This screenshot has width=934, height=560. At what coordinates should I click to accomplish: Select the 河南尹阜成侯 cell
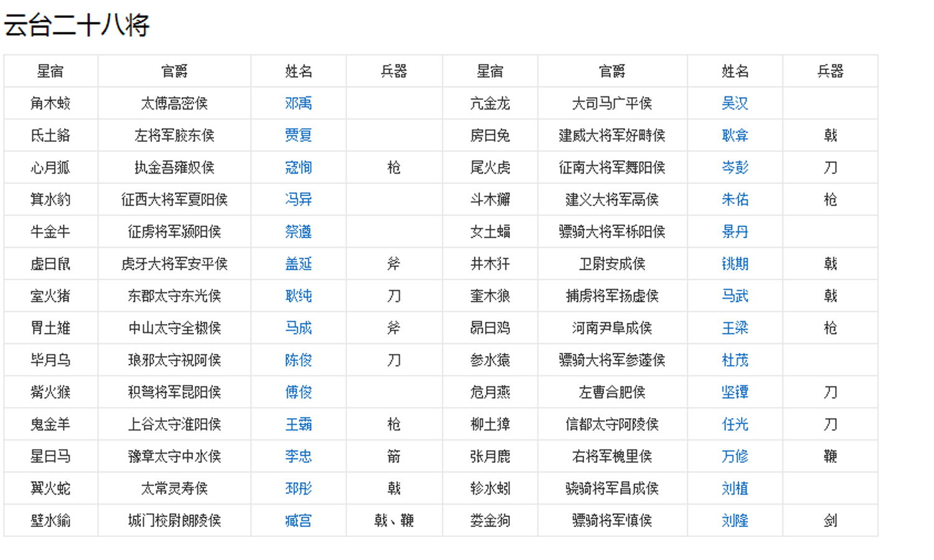tap(612, 328)
